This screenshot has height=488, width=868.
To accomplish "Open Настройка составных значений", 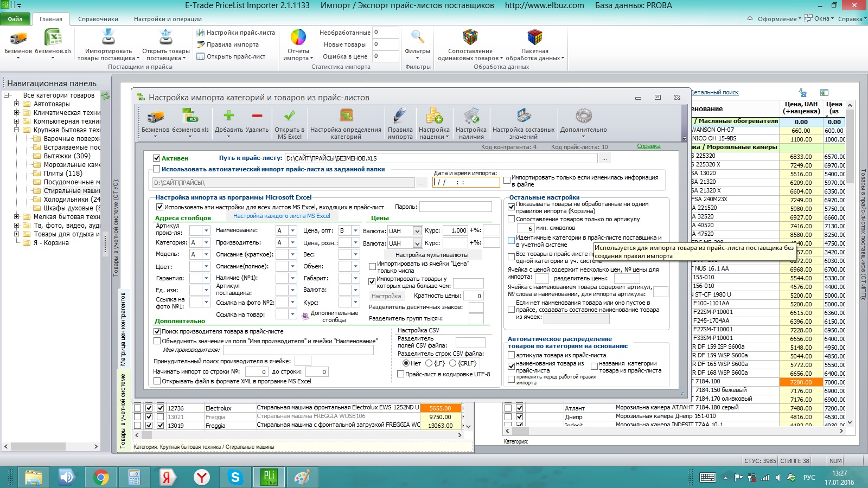I will point(524,123).
